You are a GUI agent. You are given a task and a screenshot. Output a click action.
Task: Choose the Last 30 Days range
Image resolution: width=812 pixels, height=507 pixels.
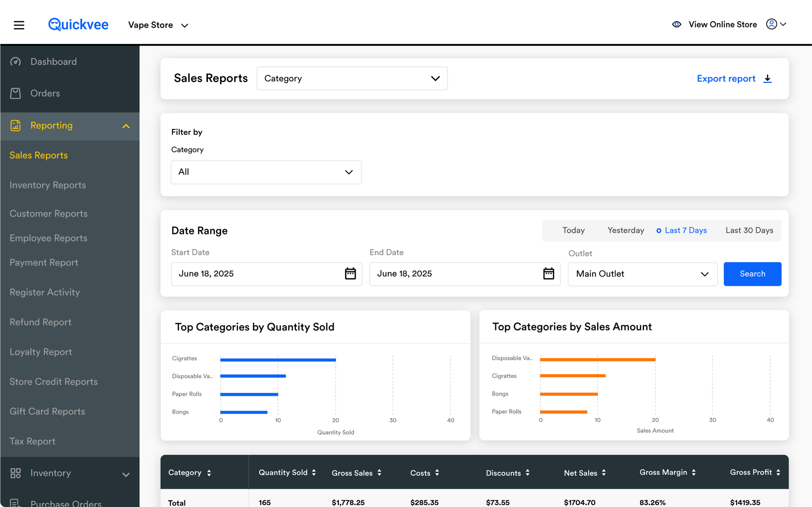pyautogui.click(x=749, y=230)
